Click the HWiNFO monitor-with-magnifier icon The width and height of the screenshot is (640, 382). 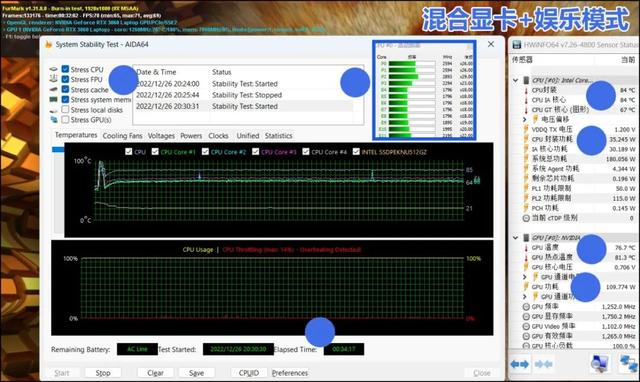tap(599, 363)
